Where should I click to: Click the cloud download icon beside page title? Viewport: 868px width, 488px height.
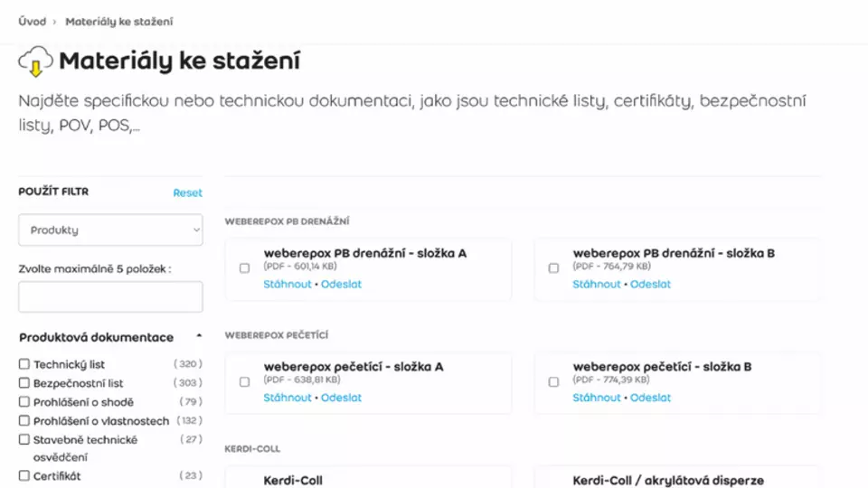pos(35,61)
